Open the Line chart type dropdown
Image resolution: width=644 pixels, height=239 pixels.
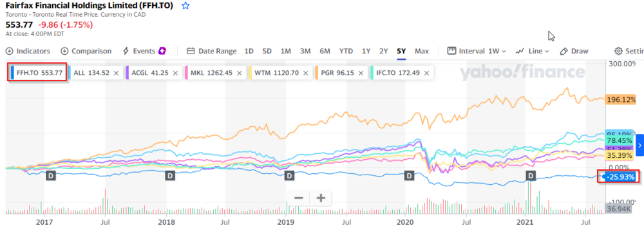(x=533, y=52)
